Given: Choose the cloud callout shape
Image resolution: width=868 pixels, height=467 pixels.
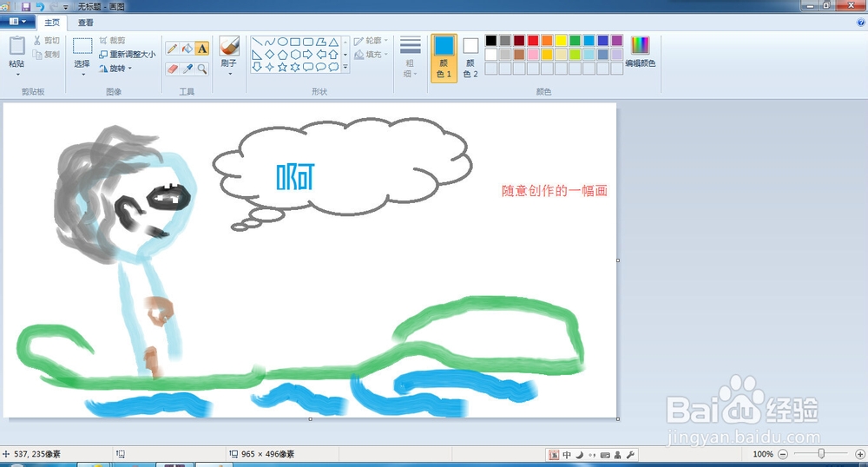Looking at the screenshot, I should click(333, 67).
